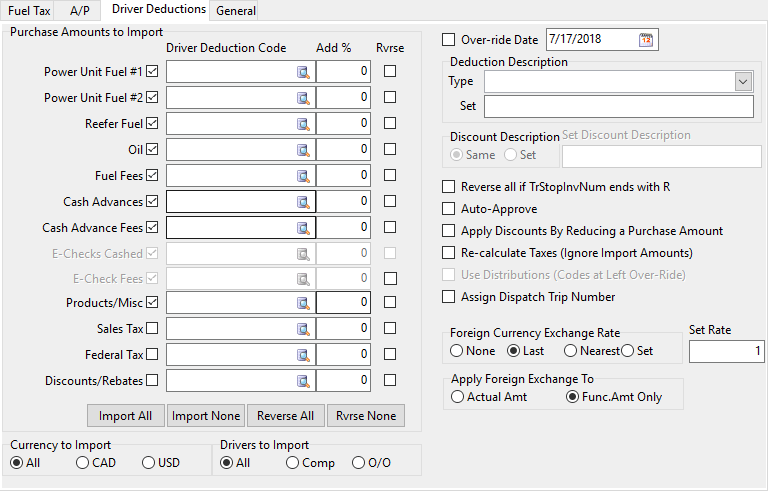The width and height of the screenshot is (768, 491).
Task: Open Sales Tax code lookup icon
Action: [303, 328]
